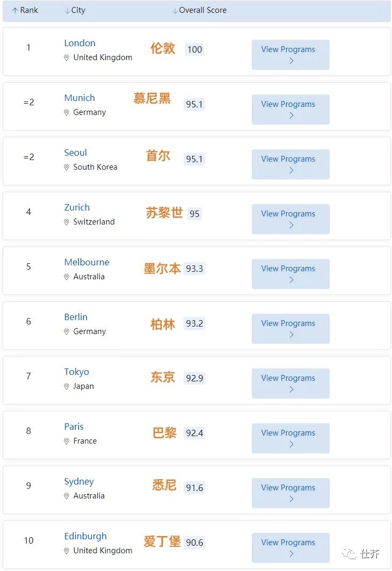Sort the list by City header
This screenshot has width=392, height=571.
75,10
